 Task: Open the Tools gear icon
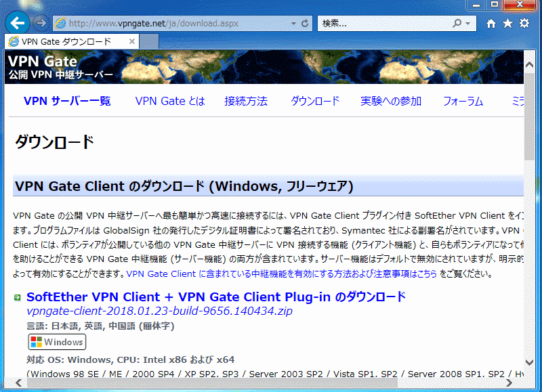pyautogui.click(x=524, y=24)
